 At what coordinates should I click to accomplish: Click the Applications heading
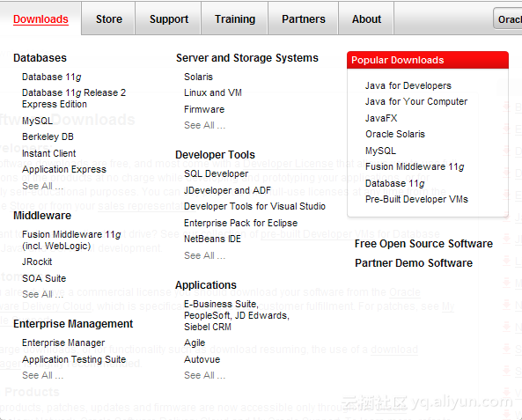[206, 285]
